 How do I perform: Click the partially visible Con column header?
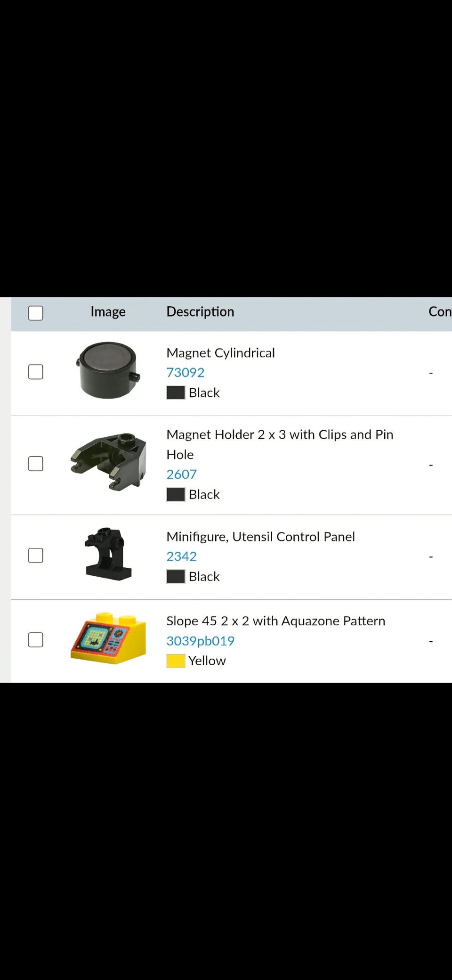pyautogui.click(x=440, y=312)
